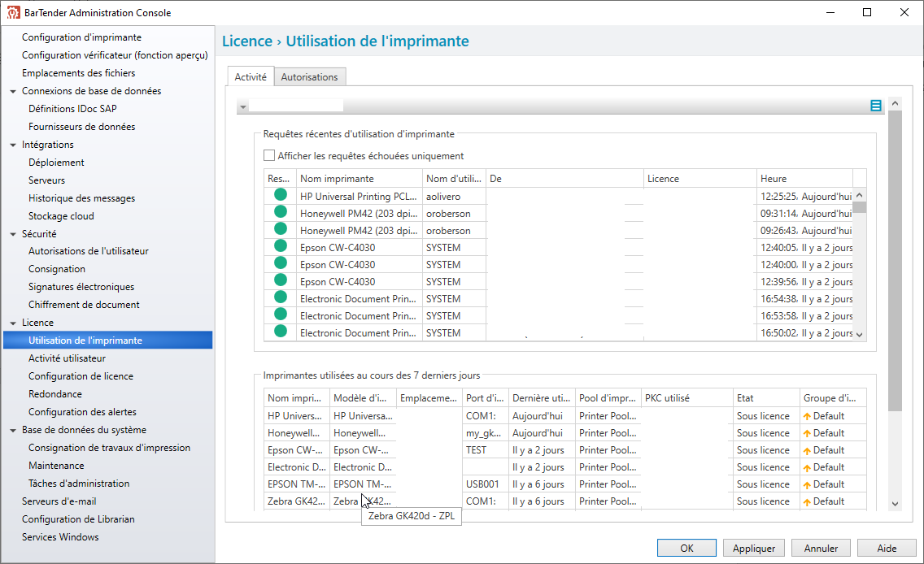Sort printers by 'Etat' column header

pos(766,398)
